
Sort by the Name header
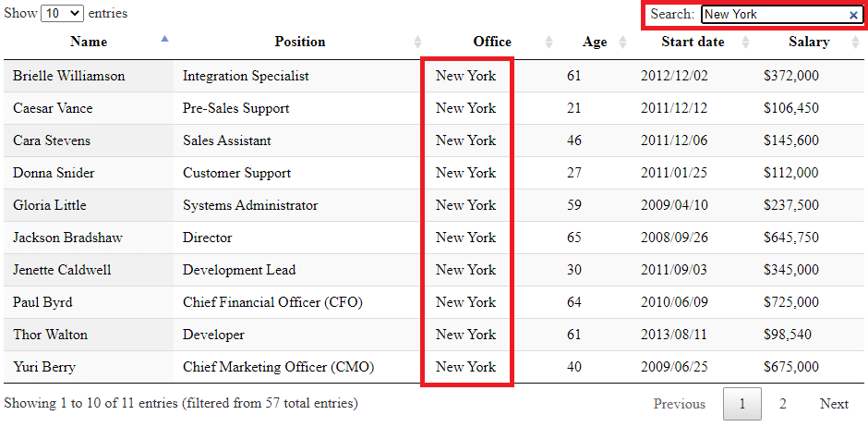[x=89, y=42]
